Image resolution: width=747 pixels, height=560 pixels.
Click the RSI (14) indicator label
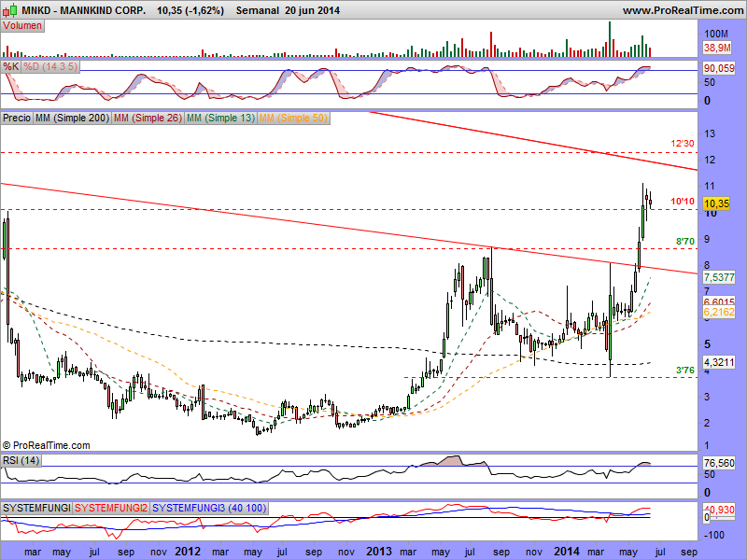click(21, 460)
